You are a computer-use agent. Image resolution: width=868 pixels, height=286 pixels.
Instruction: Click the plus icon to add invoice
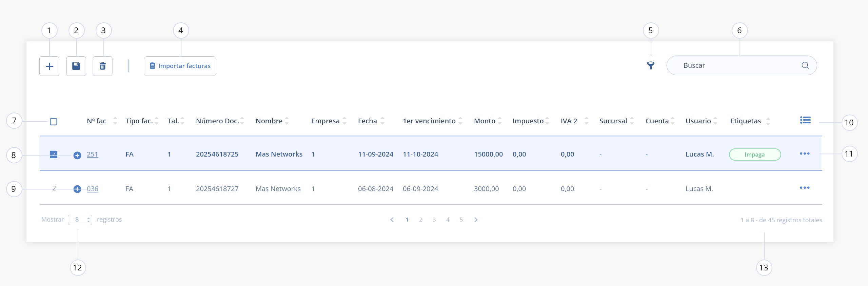point(49,66)
